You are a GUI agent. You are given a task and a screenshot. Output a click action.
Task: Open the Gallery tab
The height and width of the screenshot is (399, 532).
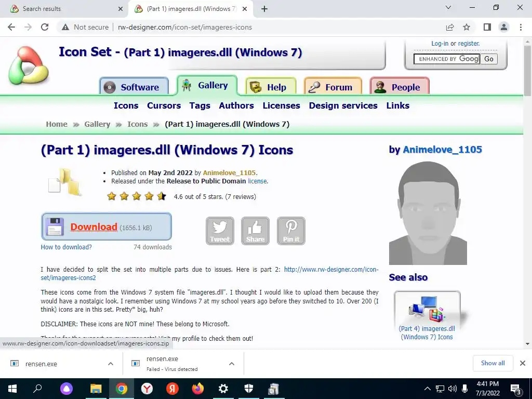[207, 85]
